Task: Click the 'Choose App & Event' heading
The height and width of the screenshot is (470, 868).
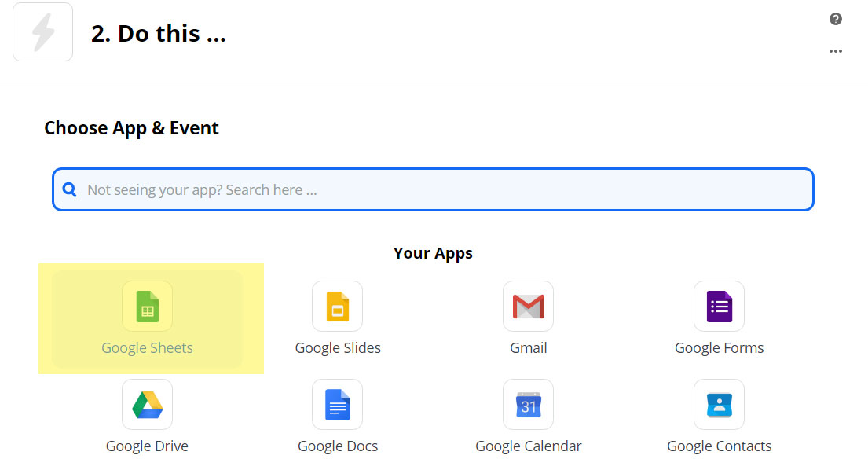Action: click(x=132, y=128)
